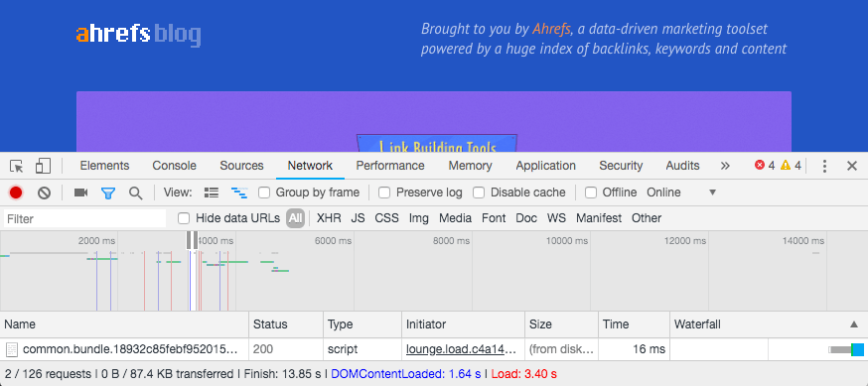Close DevTools with the X icon
868x386 pixels.
point(852,166)
